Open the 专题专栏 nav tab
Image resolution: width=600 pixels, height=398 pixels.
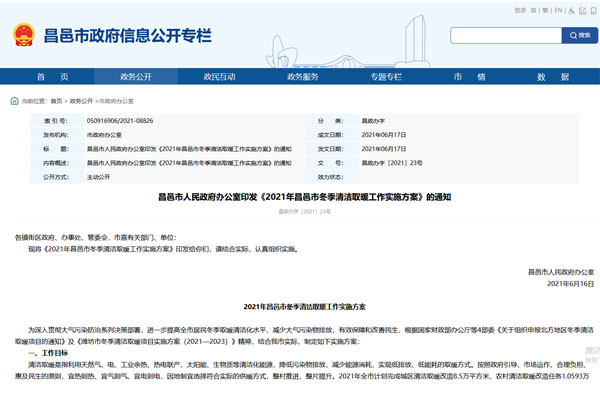point(386,77)
